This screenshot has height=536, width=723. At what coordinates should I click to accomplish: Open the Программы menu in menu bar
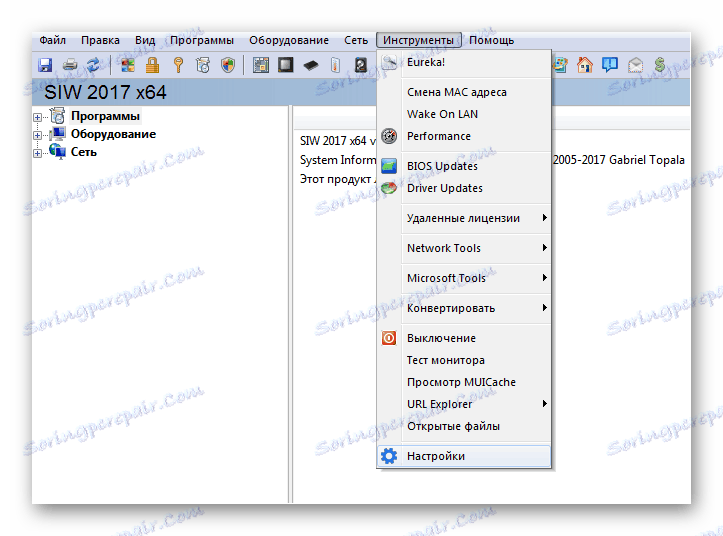pyautogui.click(x=202, y=41)
